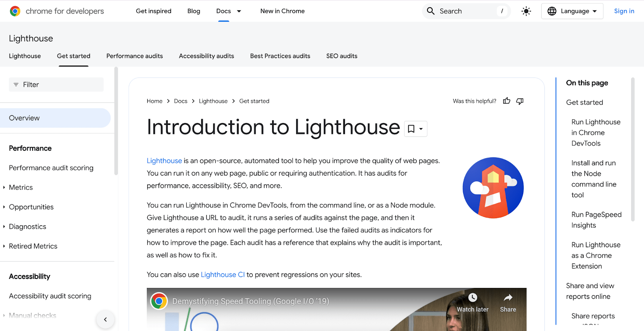644x331 pixels.
Task: Click the thumbs up helpful icon
Action: point(506,101)
